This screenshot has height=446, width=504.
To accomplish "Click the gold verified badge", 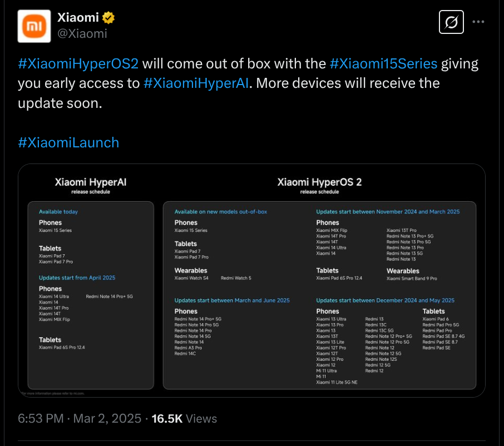I will pyautogui.click(x=109, y=18).
